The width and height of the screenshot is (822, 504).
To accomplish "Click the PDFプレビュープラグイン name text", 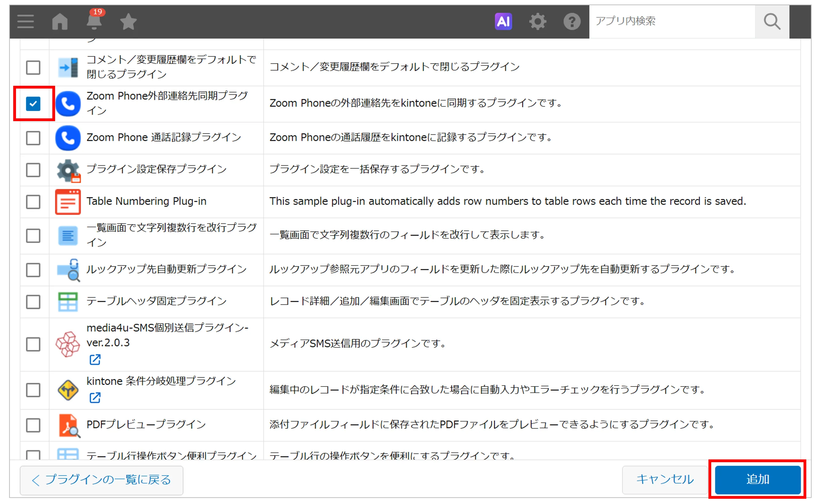I will click(146, 424).
